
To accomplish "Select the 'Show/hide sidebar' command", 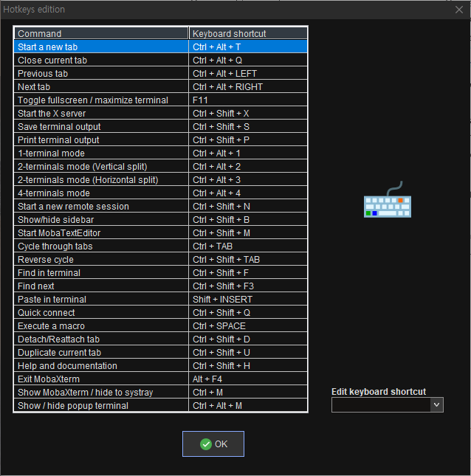I will click(101, 219).
